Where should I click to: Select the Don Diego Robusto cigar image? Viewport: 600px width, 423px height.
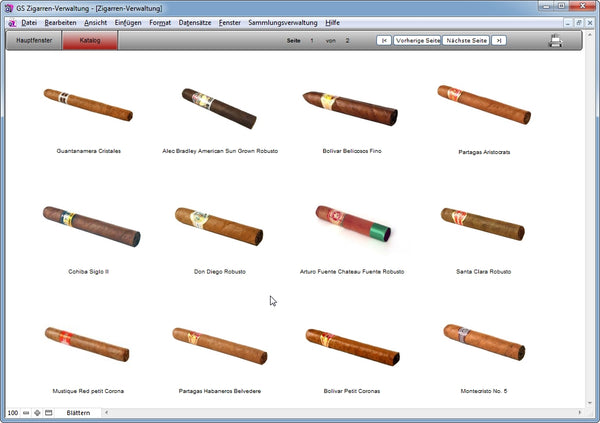coord(219,226)
